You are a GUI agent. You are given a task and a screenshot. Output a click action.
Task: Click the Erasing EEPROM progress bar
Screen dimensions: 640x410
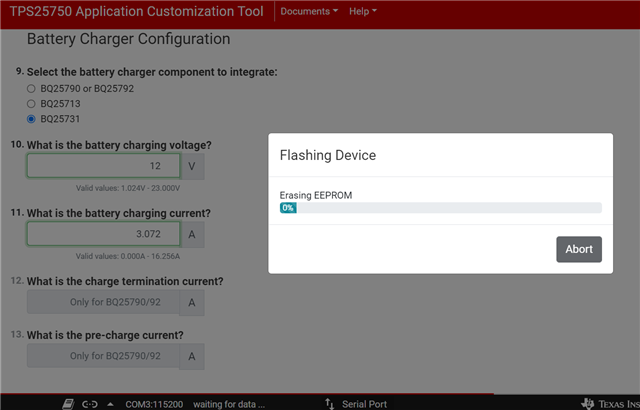440,208
